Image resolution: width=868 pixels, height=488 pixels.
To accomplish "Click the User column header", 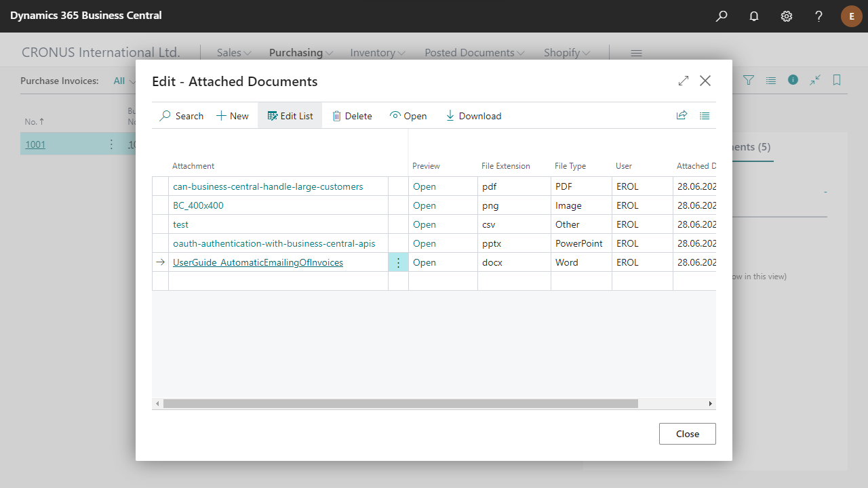I will point(624,166).
